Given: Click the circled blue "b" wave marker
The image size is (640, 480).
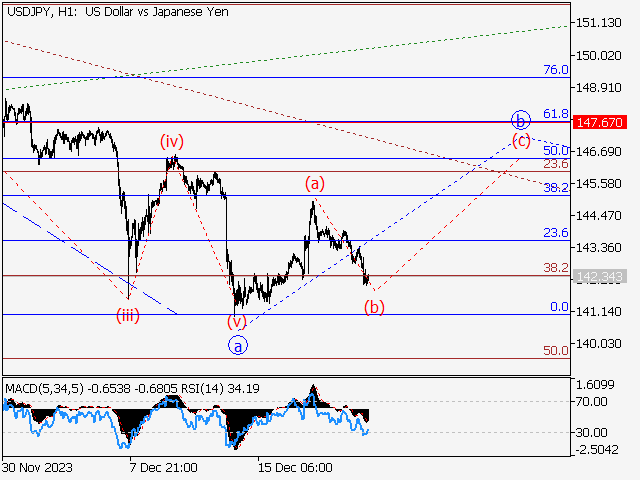Looking at the screenshot, I should (x=519, y=118).
